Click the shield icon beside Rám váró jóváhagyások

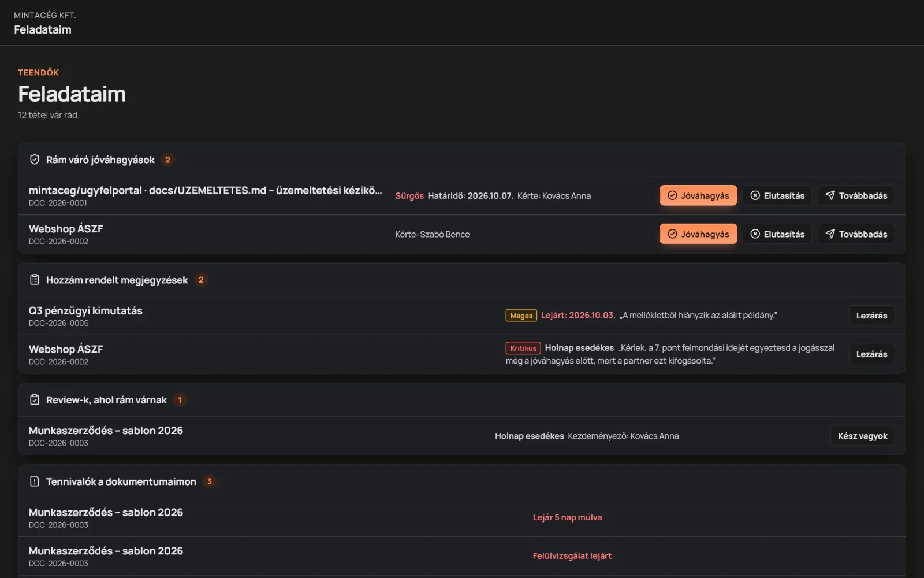tap(35, 160)
